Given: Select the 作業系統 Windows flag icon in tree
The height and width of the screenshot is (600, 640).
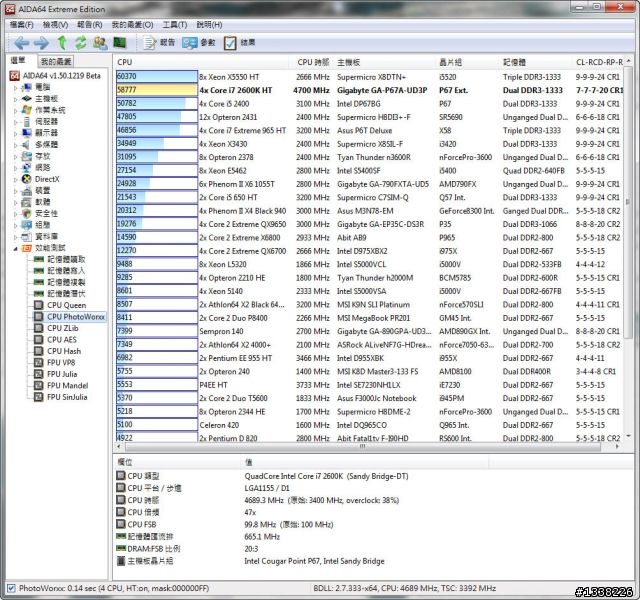Looking at the screenshot, I should pos(27,110).
